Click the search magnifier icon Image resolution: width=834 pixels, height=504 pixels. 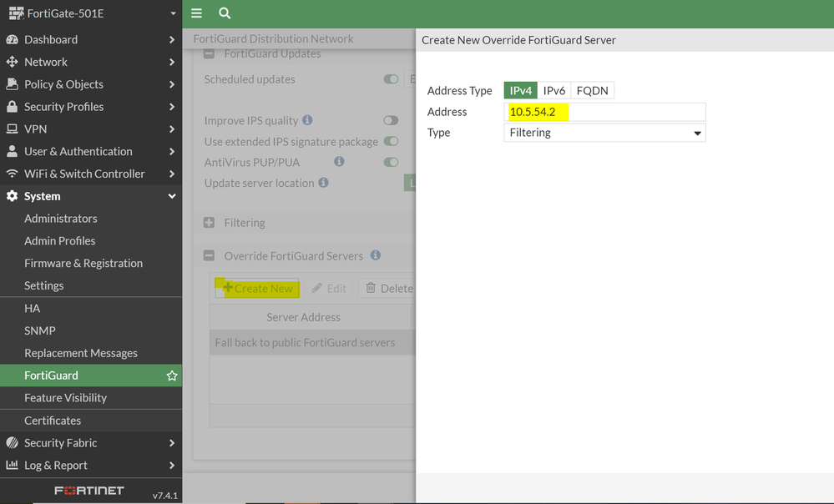click(x=225, y=13)
